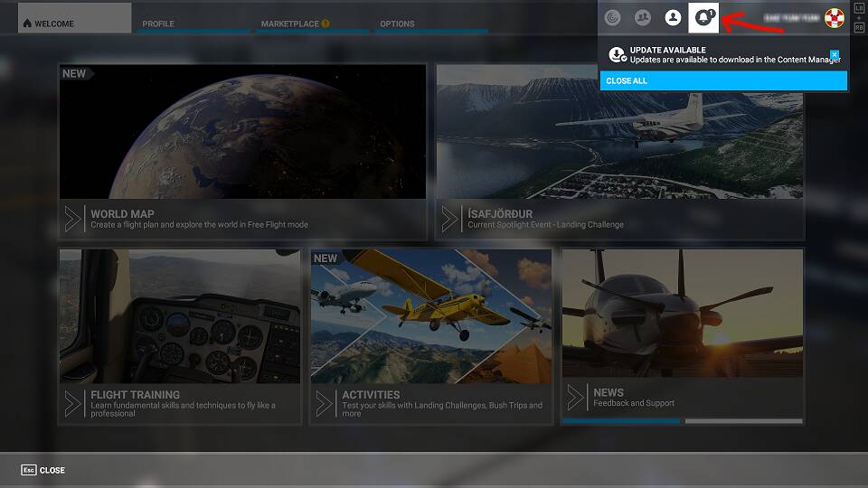Open the News propeller aircraft thumbnail

click(683, 314)
